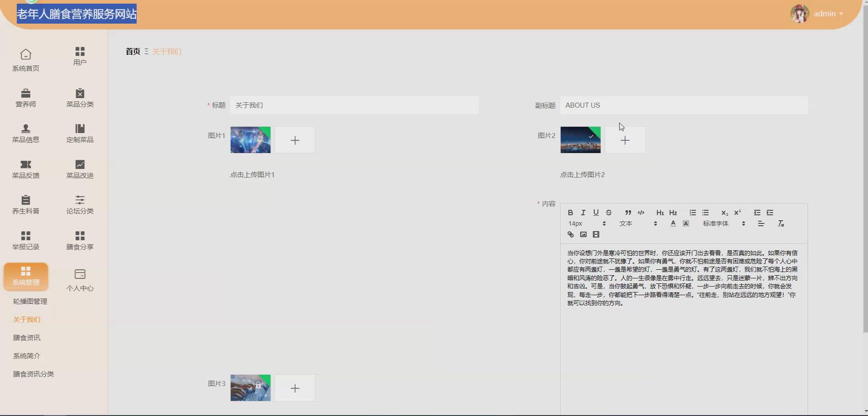Apply Heading 1 format
This screenshot has height=416, width=868.
click(x=660, y=213)
